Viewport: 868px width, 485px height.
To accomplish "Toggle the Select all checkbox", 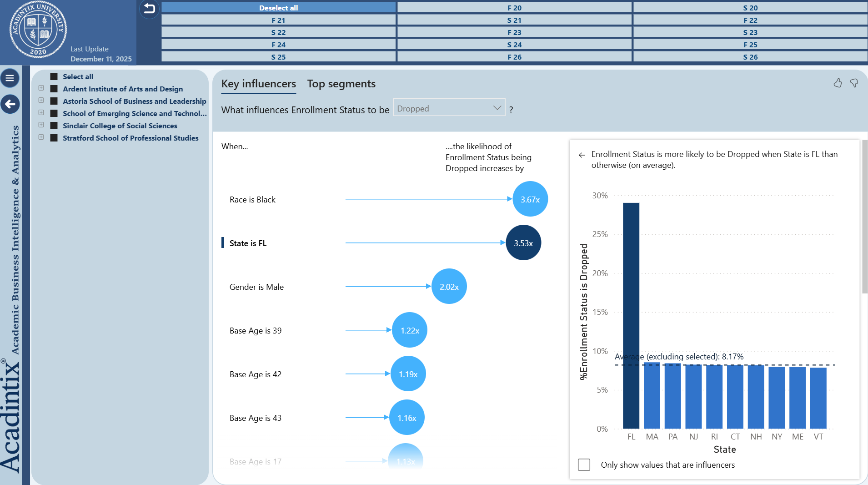I will coord(54,76).
